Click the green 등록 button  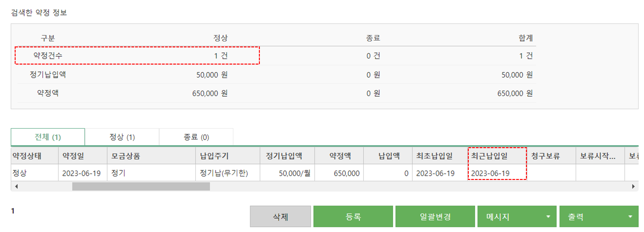(x=353, y=216)
